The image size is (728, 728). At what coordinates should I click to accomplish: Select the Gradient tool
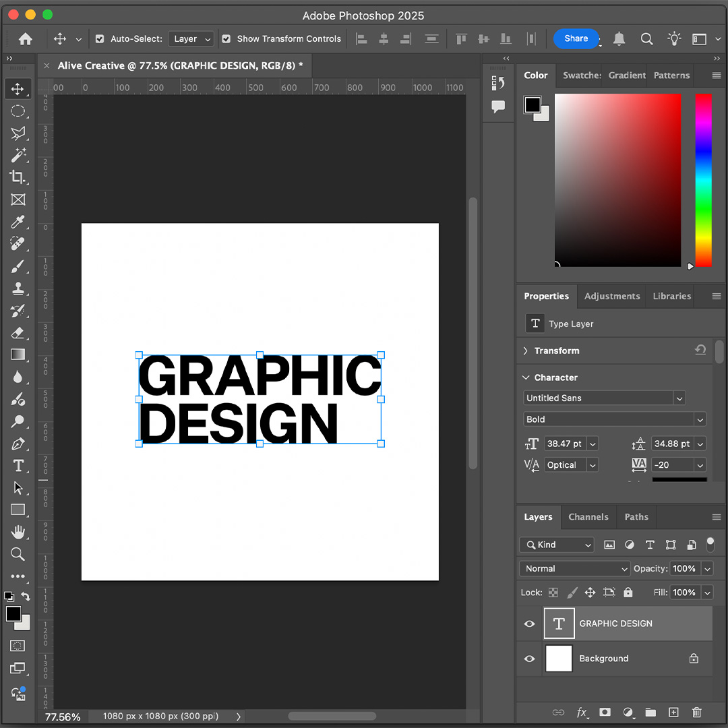coord(18,355)
